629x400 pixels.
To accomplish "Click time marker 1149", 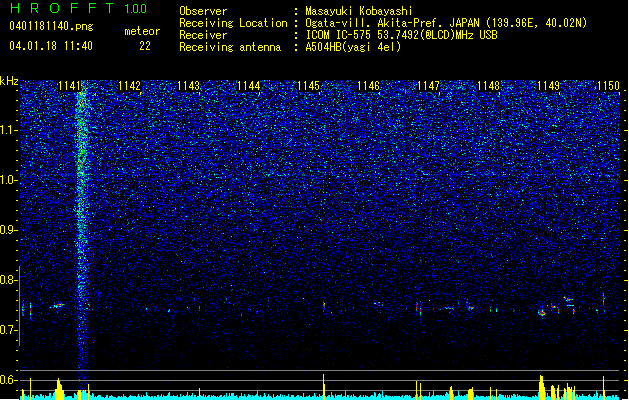I will coord(548,86).
